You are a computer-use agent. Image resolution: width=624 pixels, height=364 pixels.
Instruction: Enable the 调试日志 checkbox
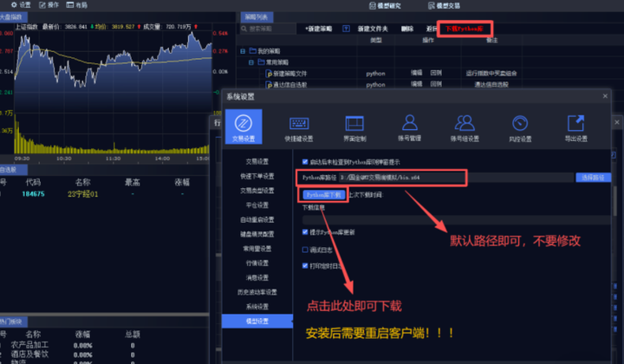(x=304, y=249)
